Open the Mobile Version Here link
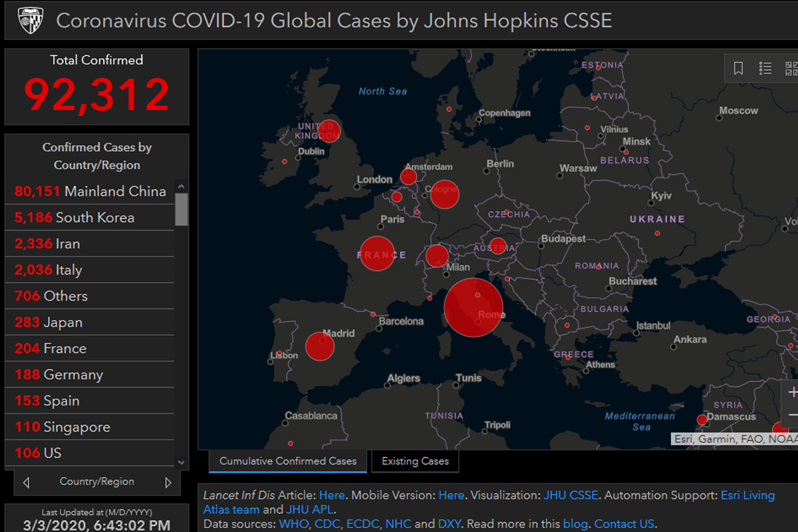This screenshot has width=798, height=532. [452, 495]
